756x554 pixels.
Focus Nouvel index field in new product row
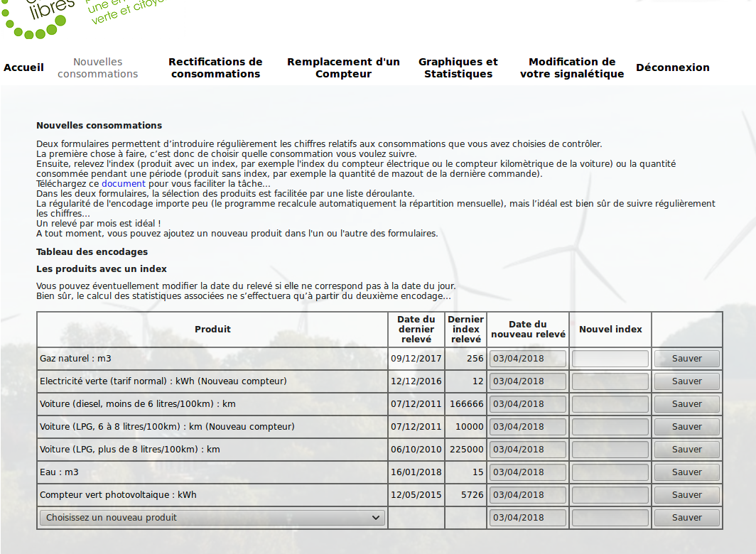[610, 518]
